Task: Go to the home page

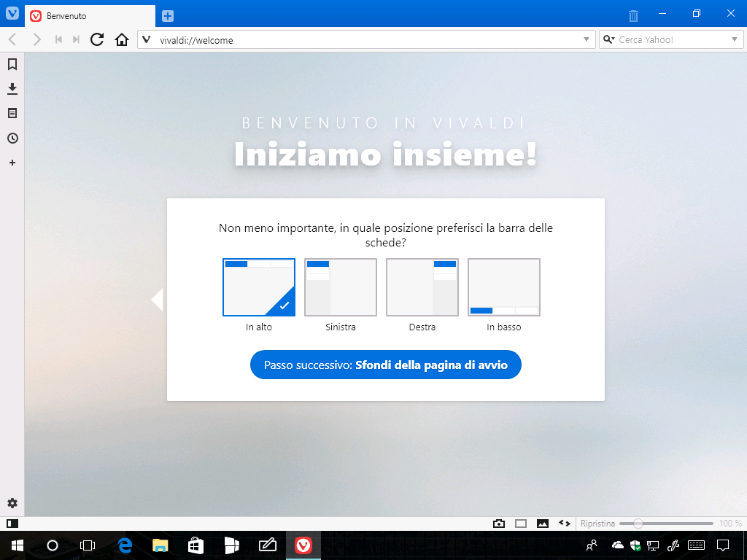Action: click(122, 39)
